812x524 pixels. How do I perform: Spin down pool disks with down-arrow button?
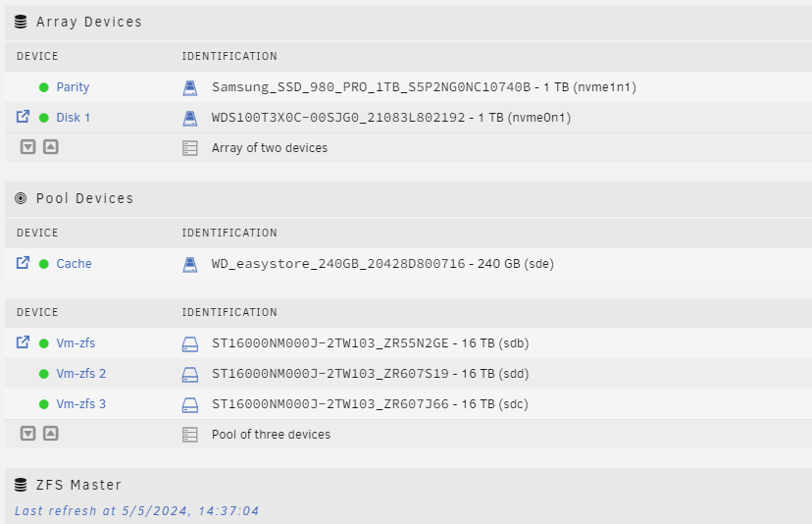28,434
